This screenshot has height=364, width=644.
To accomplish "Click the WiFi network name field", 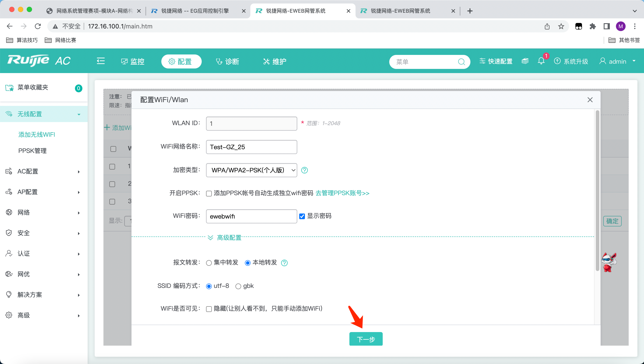I will (251, 147).
